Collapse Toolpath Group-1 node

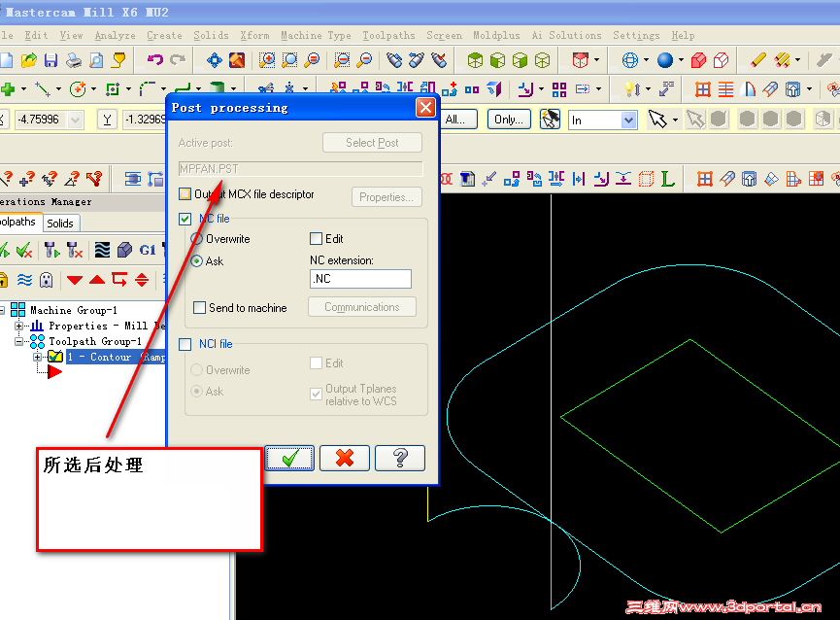coord(19,341)
